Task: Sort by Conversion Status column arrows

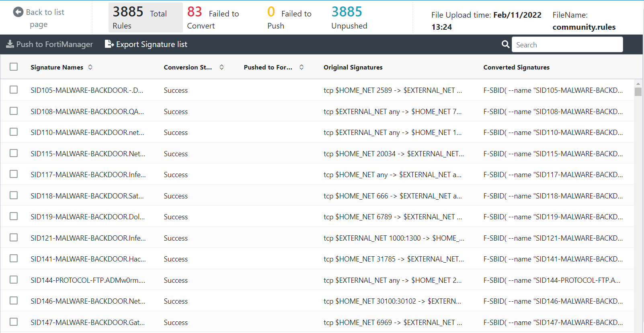Action: coord(222,67)
